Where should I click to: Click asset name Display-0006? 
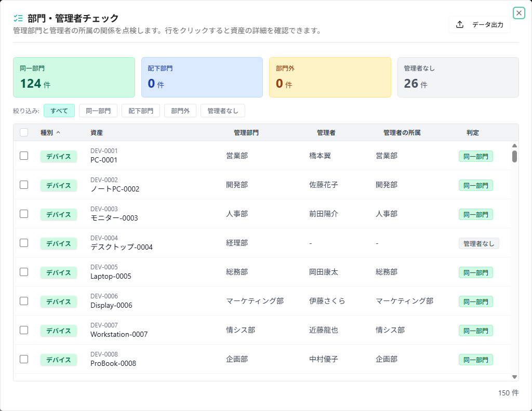click(x=111, y=305)
